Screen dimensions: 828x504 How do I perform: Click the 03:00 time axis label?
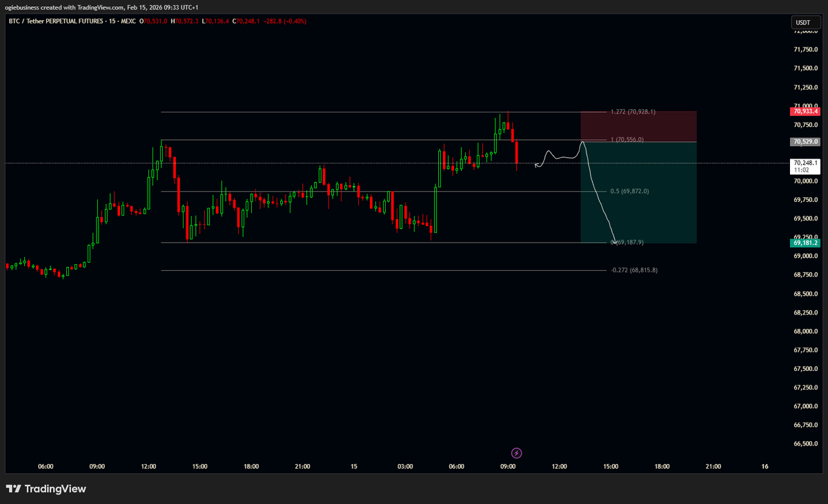[x=405, y=467]
